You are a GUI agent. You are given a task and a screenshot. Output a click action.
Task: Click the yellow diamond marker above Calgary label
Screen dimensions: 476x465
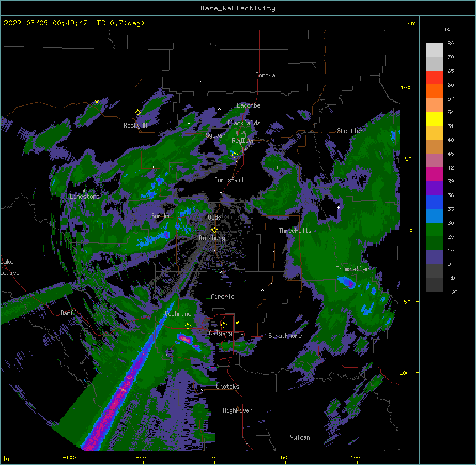click(x=224, y=325)
